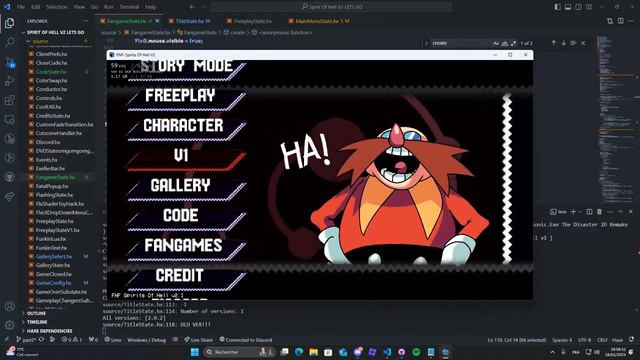The width and height of the screenshot is (640, 360).
Task: Open the Terminal menu
Action: (x=129, y=7)
